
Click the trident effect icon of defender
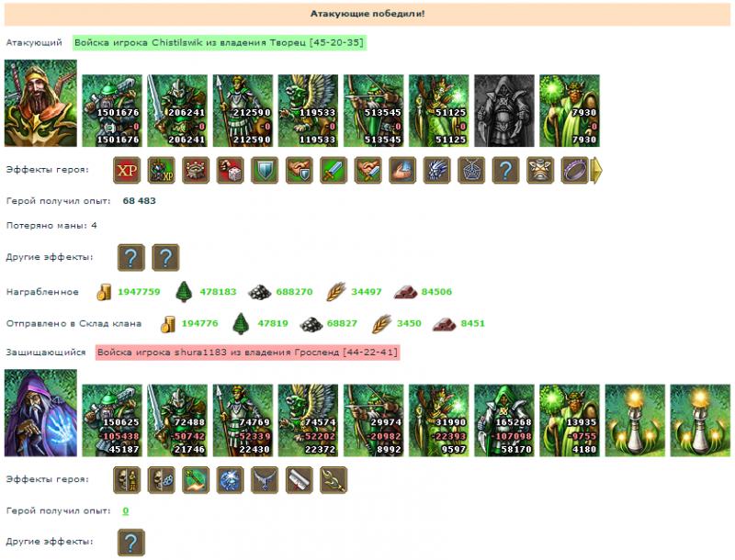(334, 480)
